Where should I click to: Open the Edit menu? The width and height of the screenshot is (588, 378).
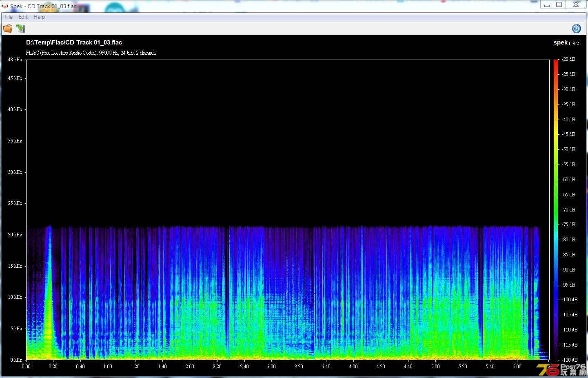coord(23,17)
